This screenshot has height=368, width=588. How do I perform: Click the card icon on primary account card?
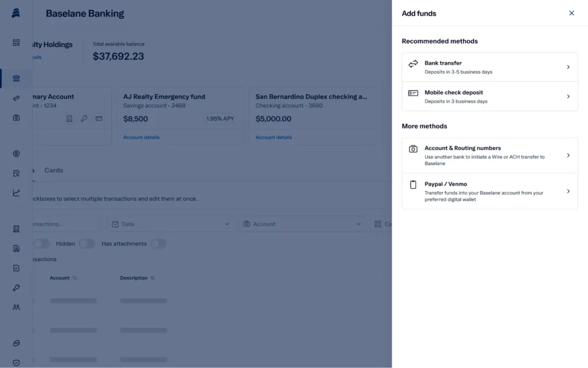[x=99, y=118]
